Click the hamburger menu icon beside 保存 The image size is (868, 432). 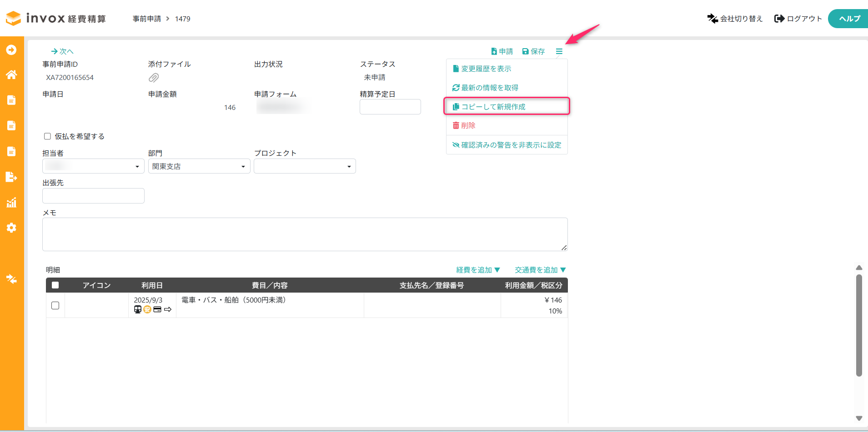(559, 52)
